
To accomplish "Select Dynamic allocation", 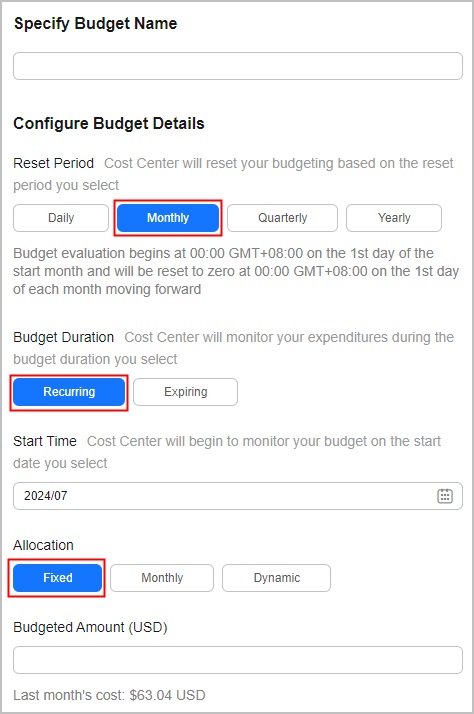I will coord(276,578).
